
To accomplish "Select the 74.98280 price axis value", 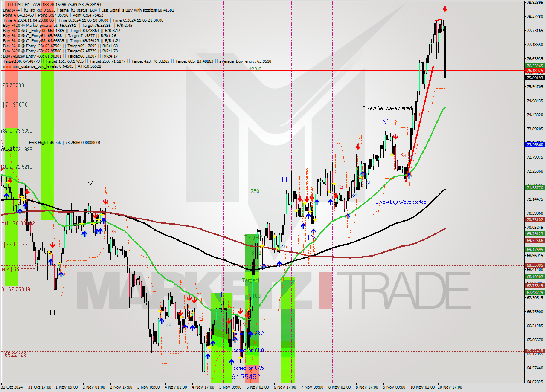I will [535, 101].
